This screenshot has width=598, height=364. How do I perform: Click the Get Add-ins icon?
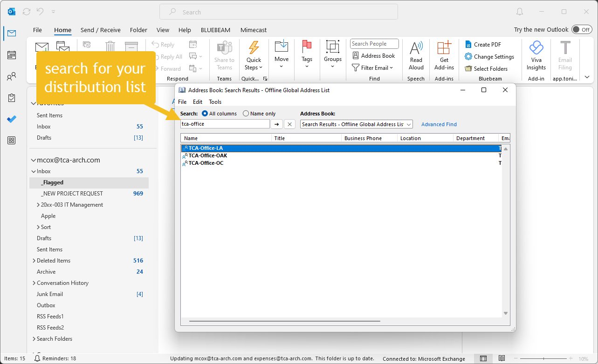coord(444,48)
